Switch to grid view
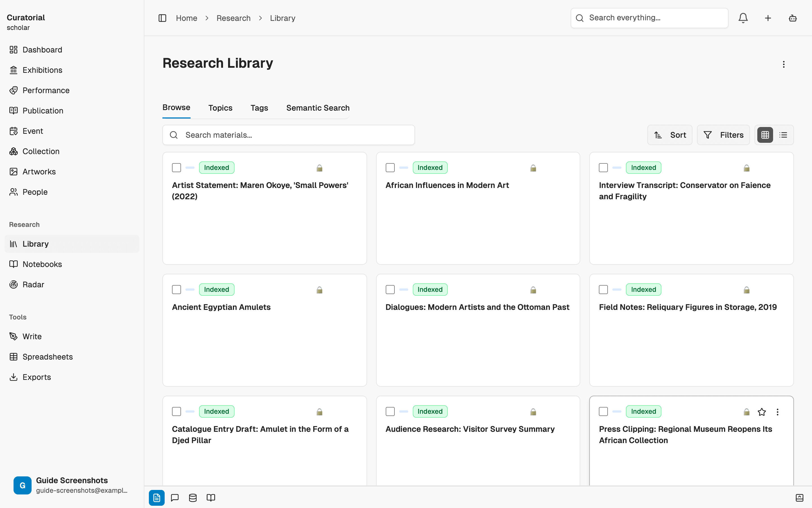This screenshot has width=812, height=508. pyautogui.click(x=765, y=135)
